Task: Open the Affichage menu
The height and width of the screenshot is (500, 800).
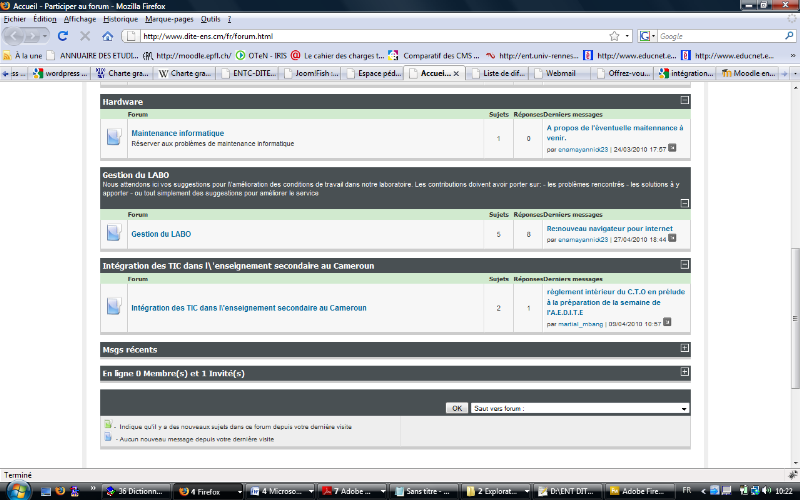Action: 80,19
